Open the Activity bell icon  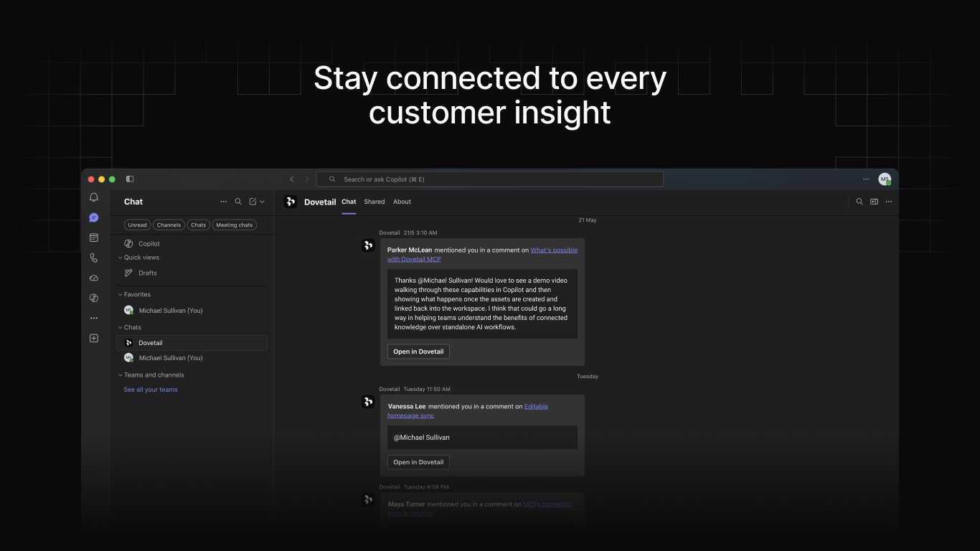coord(94,197)
